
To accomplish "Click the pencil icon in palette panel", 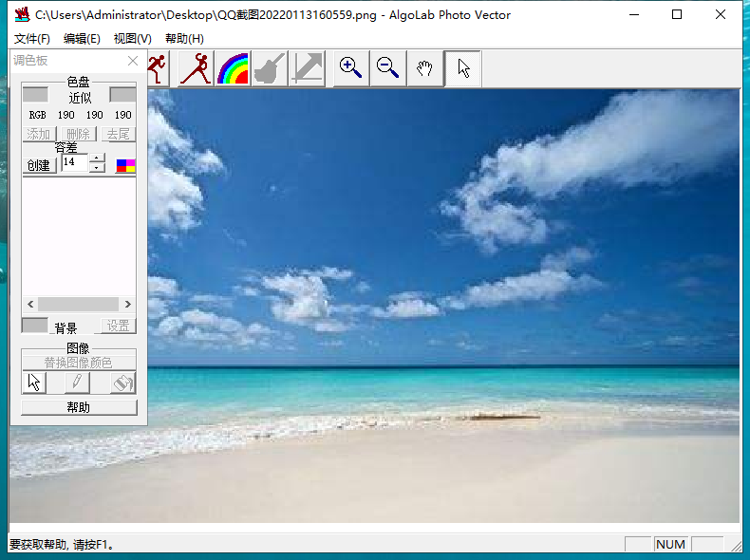I will (77, 383).
